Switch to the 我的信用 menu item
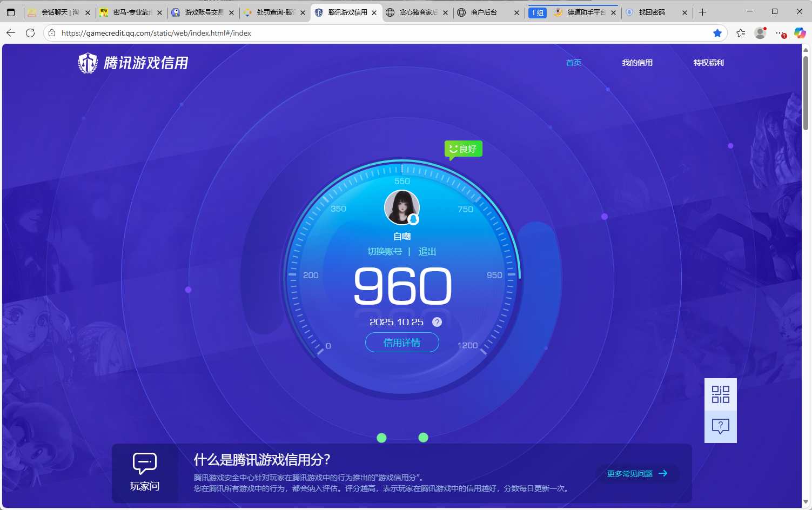Screen dimensions: 812x510 pyautogui.click(x=637, y=63)
